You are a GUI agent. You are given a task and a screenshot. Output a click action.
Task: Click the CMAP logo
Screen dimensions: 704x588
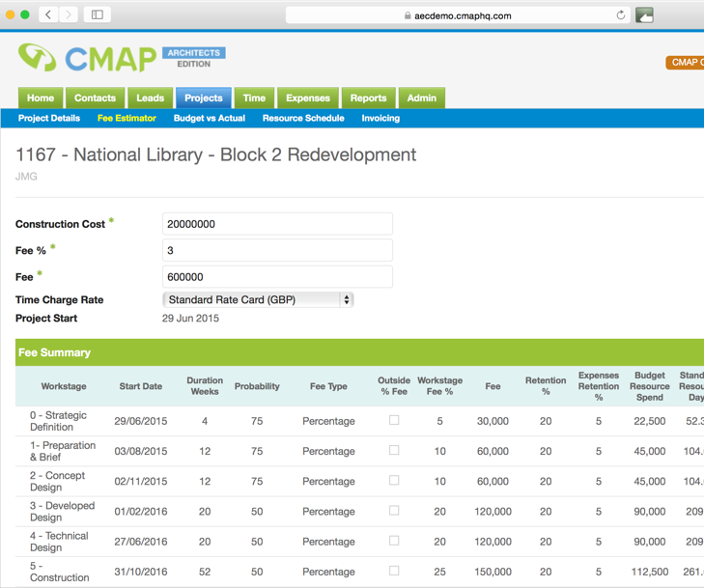coord(87,58)
